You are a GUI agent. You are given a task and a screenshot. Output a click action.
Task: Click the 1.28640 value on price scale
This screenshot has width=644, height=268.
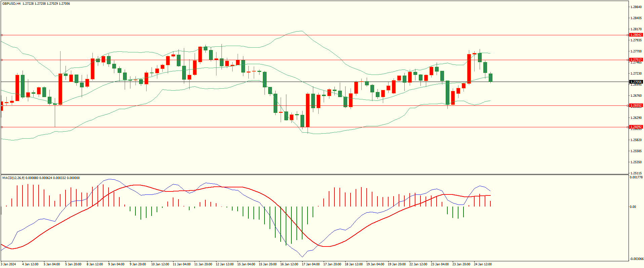coord(636,7)
